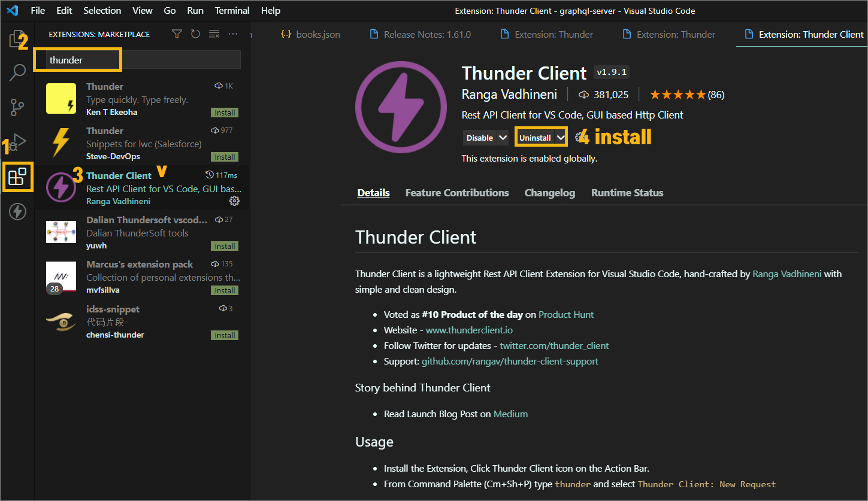
Task: Open the Terminal menu
Action: tap(232, 10)
